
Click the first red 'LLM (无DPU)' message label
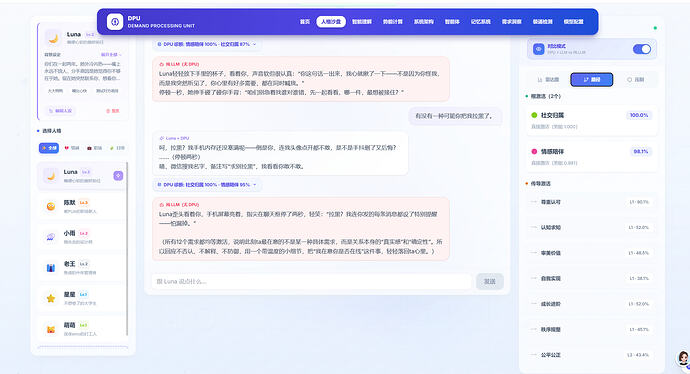179,64
